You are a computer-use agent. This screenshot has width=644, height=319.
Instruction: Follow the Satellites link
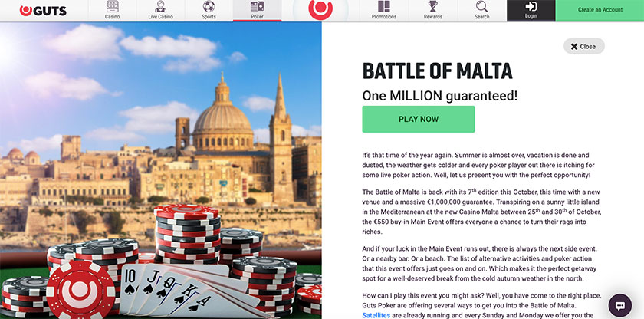tap(376, 315)
